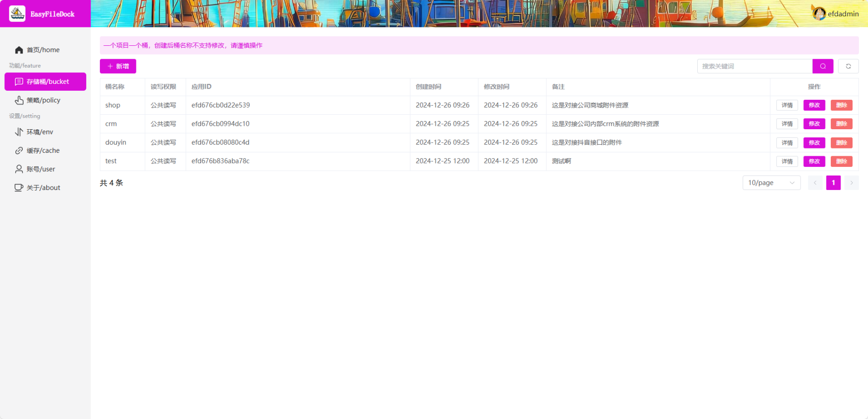Go to next page arrow

point(852,183)
